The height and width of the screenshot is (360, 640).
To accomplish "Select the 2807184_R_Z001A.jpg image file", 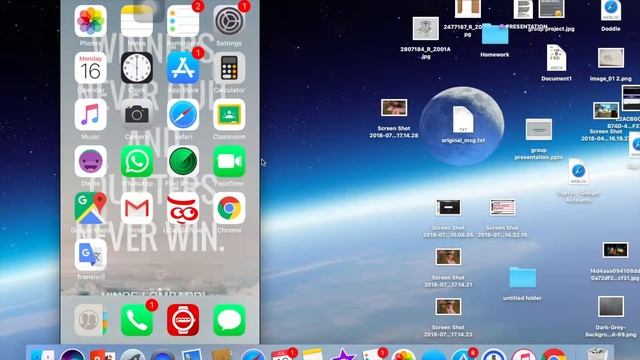I will [425, 29].
